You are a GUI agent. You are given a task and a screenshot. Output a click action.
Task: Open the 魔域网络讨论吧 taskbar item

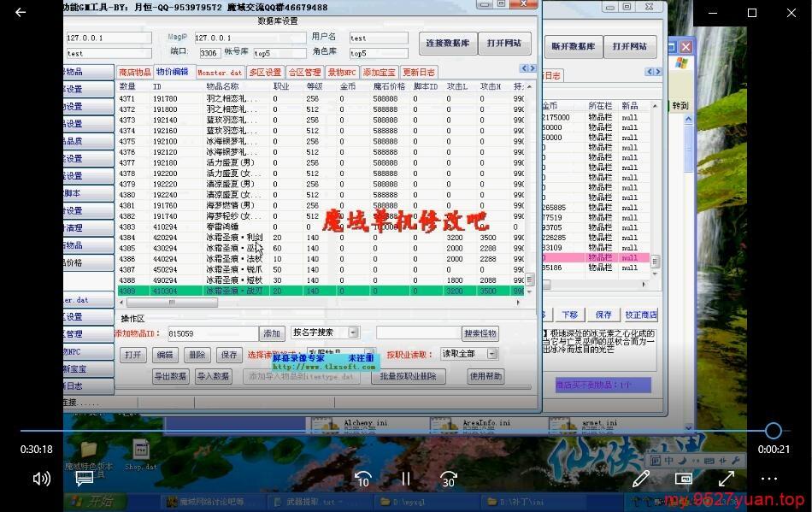tap(214, 502)
